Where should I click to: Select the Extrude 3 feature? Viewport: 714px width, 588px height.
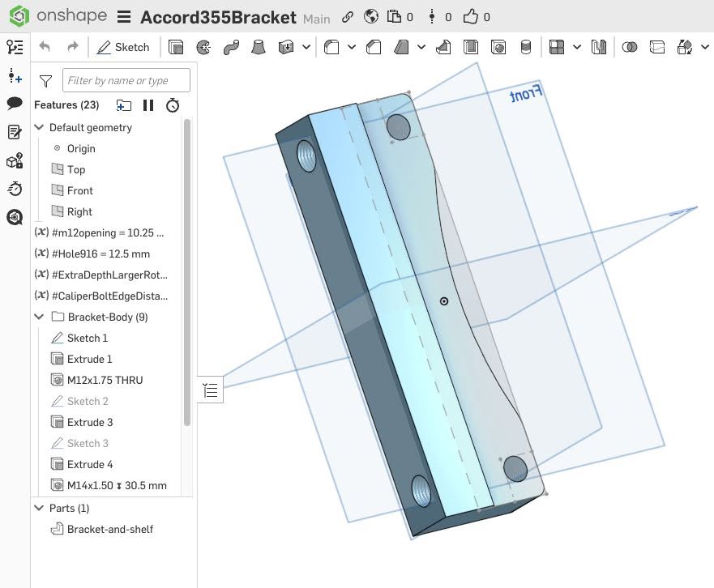click(x=90, y=422)
